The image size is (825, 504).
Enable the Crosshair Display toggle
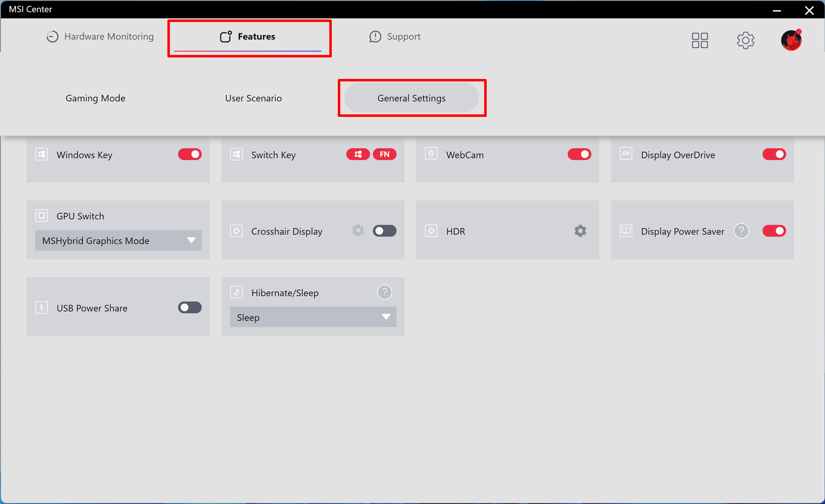coord(384,231)
